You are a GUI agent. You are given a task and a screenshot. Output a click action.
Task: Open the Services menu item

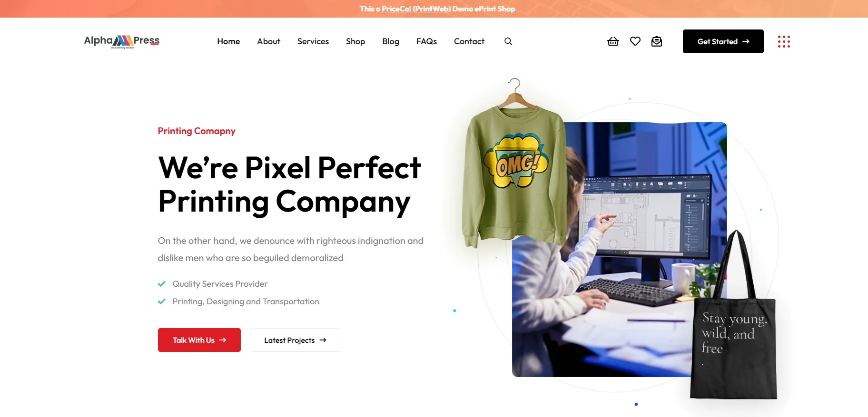click(x=313, y=41)
